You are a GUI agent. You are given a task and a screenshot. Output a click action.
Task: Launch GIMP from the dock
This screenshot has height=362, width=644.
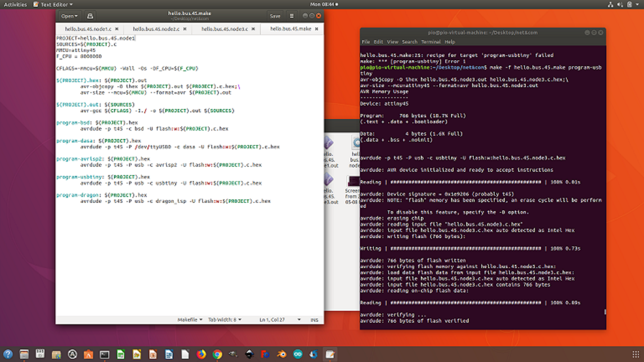[x=233, y=354]
